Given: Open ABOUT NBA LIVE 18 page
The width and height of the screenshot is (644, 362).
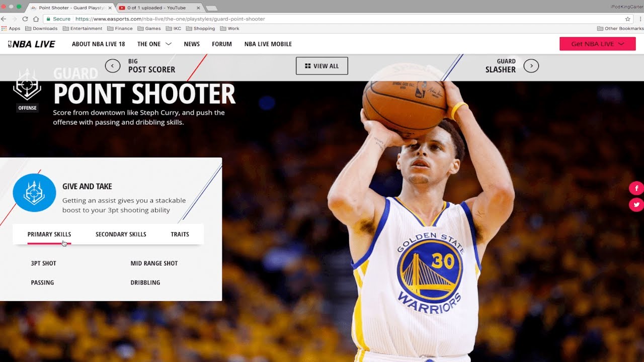Looking at the screenshot, I should pos(99,44).
